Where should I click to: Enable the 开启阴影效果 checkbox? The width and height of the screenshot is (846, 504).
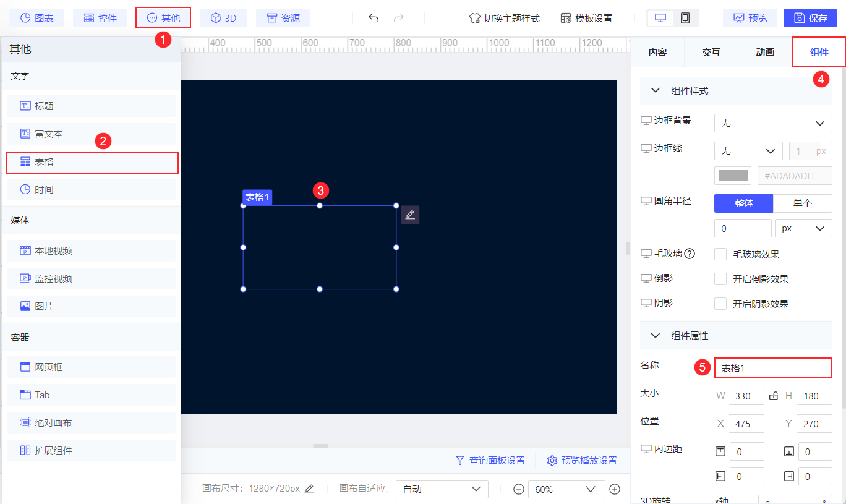pos(720,304)
